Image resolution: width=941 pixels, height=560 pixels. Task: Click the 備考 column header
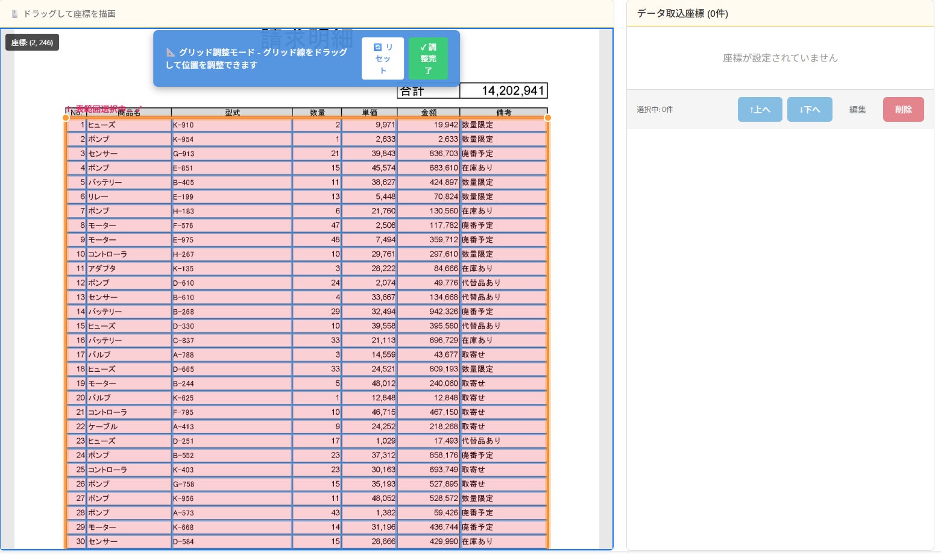pyautogui.click(x=503, y=112)
